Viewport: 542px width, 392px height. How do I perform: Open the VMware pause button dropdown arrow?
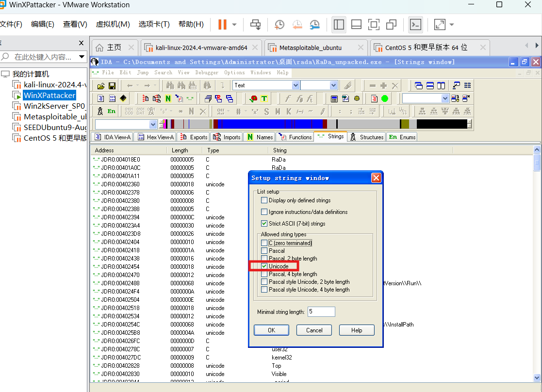pyautogui.click(x=234, y=25)
